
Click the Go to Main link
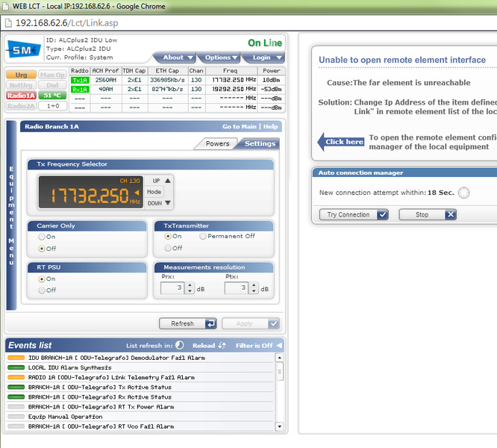click(x=240, y=126)
